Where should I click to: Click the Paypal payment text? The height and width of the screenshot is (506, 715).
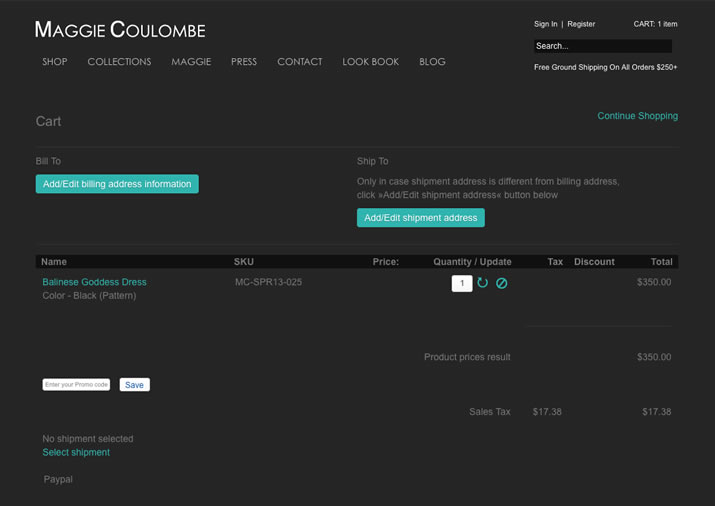click(58, 479)
